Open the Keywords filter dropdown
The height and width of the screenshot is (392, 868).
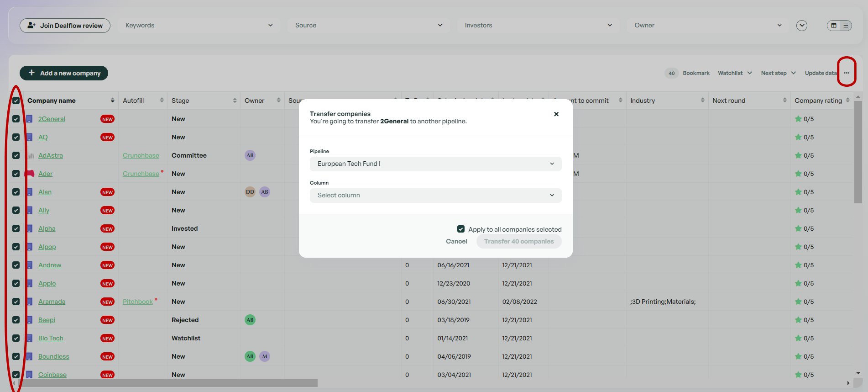click(x=199, y=26)
